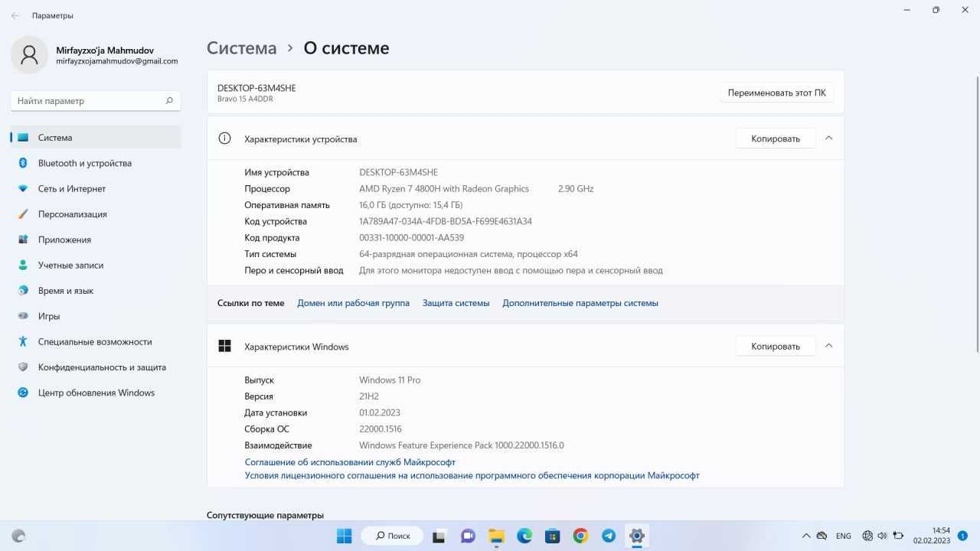Viewport: 980px width, 551px height.
Task: Click Система in the breadcrumb
Action: tap(242, 48)
